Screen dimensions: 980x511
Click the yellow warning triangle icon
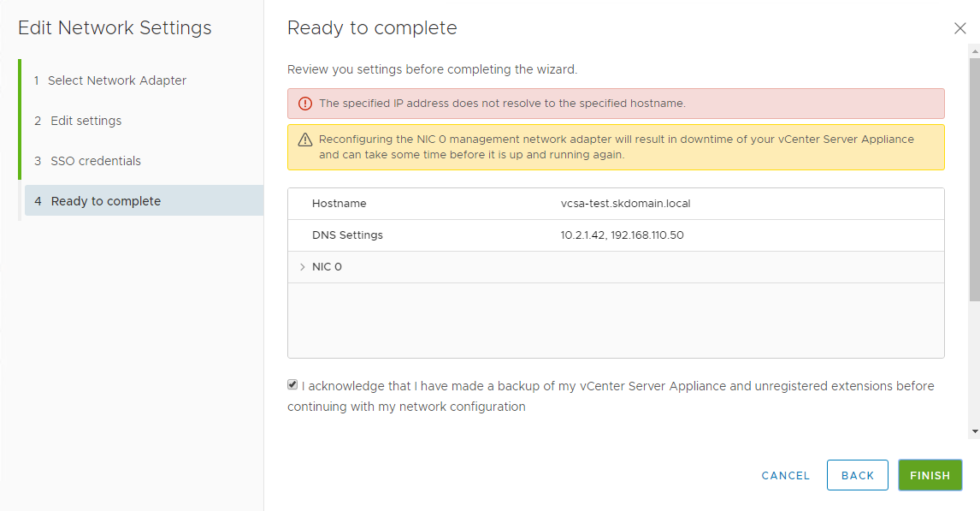[x=305, y=140]
